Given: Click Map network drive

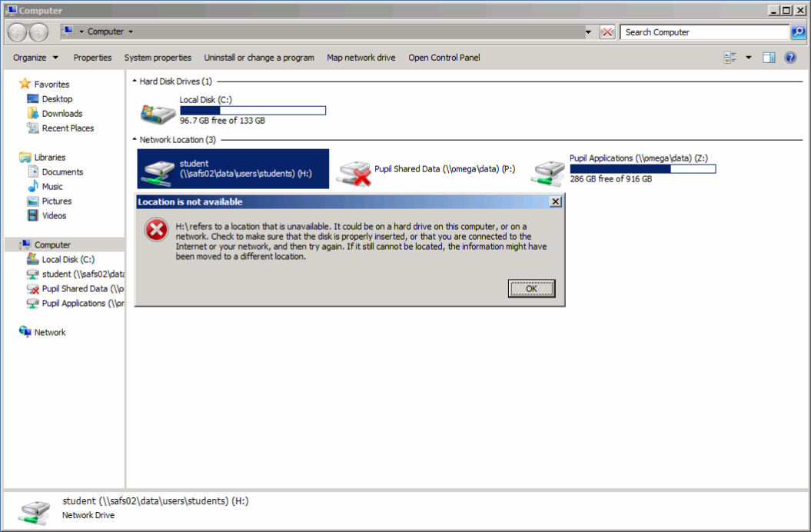Looking at the screenshot, I should click(361, 58).
